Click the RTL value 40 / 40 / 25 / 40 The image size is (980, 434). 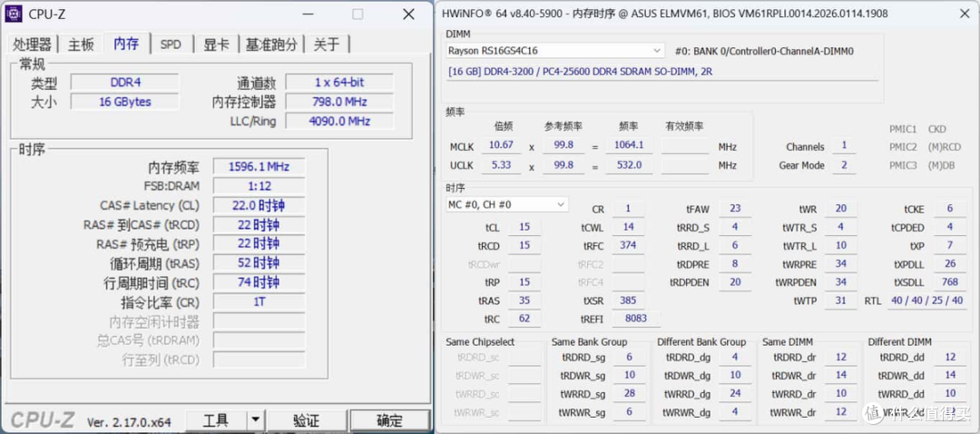tap(926, 301)
